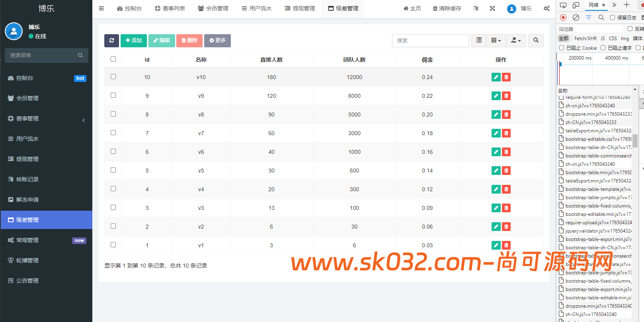Open 解冻申请 in the sidebar

47,200
